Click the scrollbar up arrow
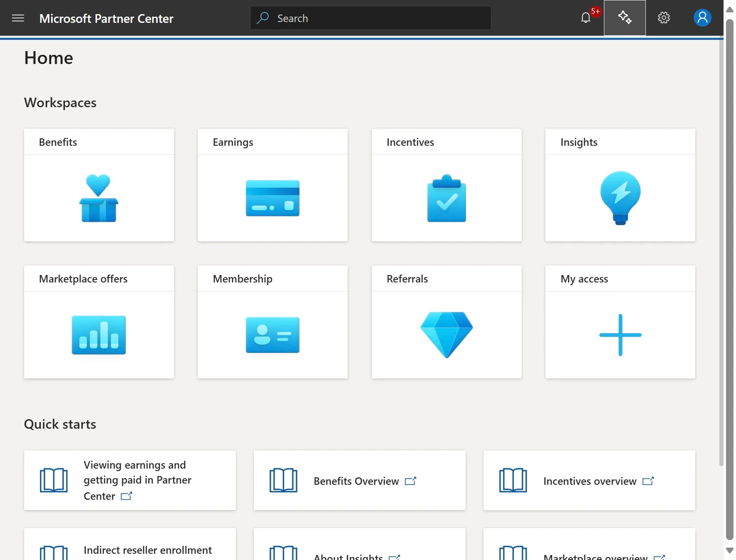This screenshot has height=560, width=736. [730, 9]
